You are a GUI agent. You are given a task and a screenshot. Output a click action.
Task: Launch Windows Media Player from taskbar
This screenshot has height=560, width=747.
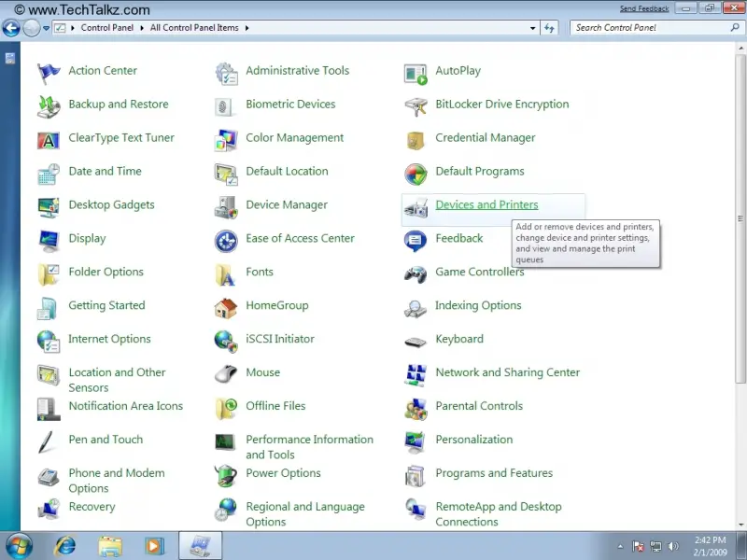(x=154, y=546)
